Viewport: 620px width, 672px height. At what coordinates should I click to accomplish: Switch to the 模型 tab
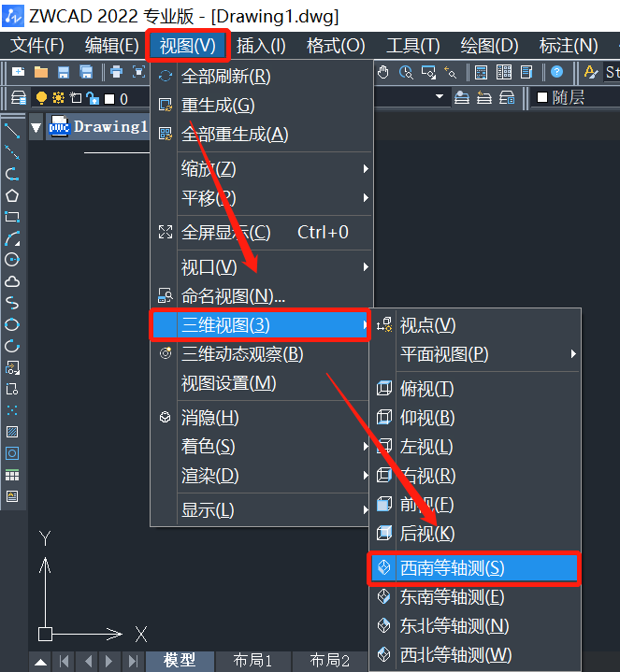click(x=180, y=661)
